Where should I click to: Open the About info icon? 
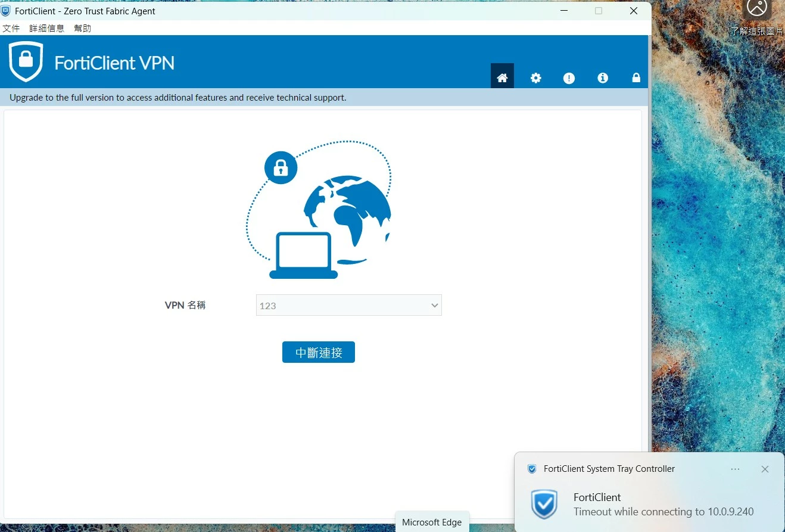coord(603,78)
